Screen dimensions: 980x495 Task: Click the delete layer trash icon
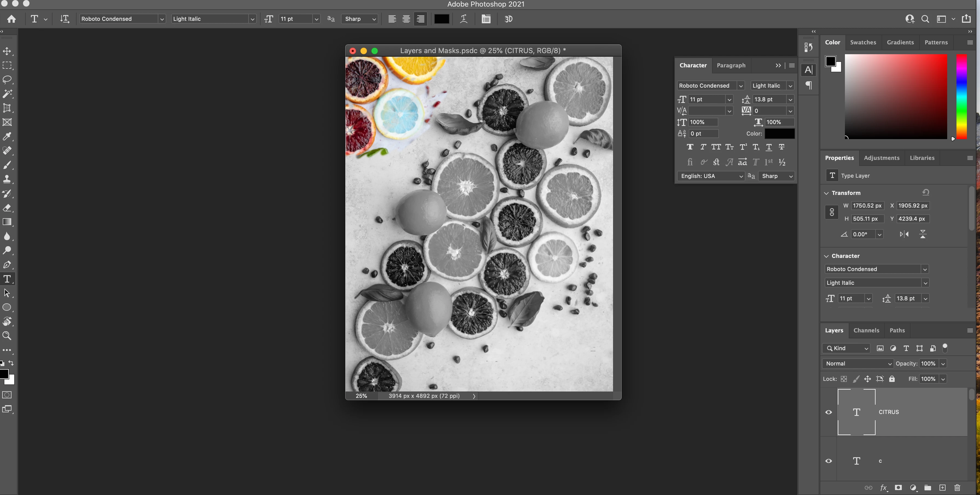(957, 488)
